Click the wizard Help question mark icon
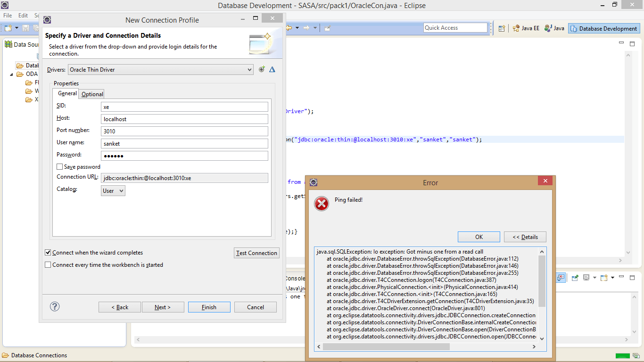The width and height of the screenshot is (644, 362). pos(55,306)
